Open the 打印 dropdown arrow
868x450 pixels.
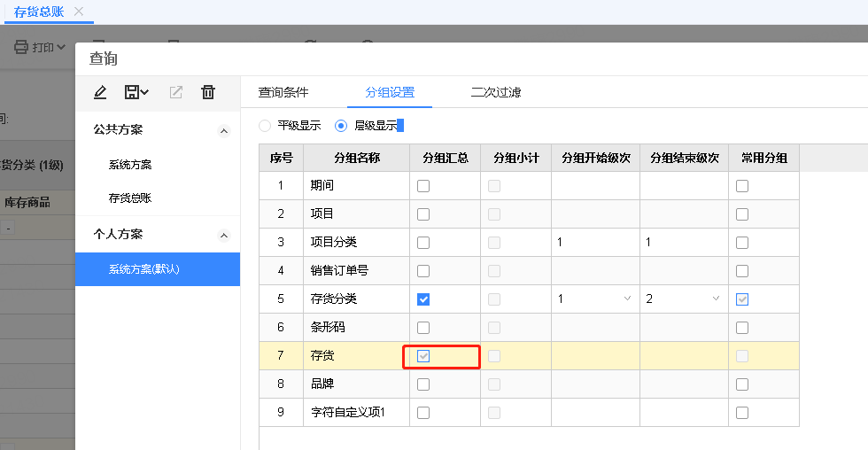[61, 47]
